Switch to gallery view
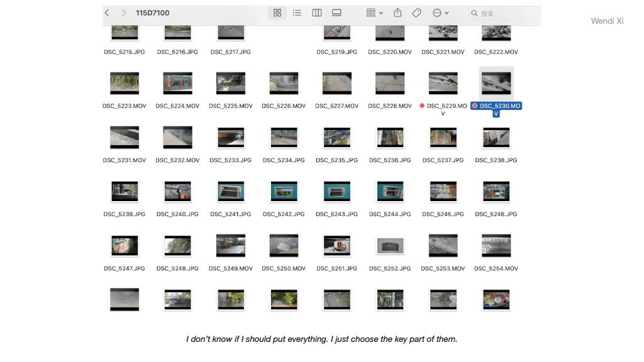The image size is (644, 362). coord(336,13)
